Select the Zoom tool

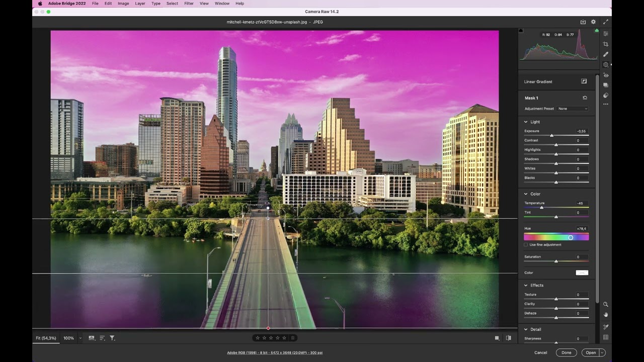click(605, 304)
